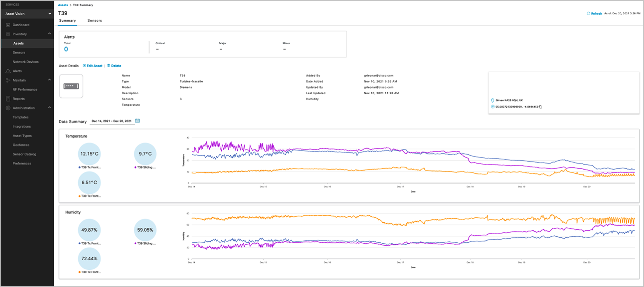Open the Asset Vision services dropdown
Image resolution: width=644 pixels, height=287 pixels.
27,14
